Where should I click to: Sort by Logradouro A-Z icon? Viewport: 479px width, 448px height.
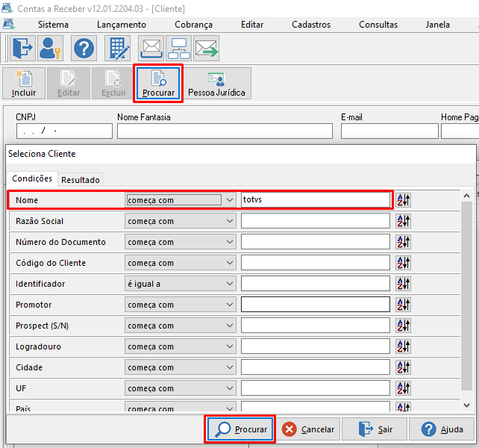point(403,346)
